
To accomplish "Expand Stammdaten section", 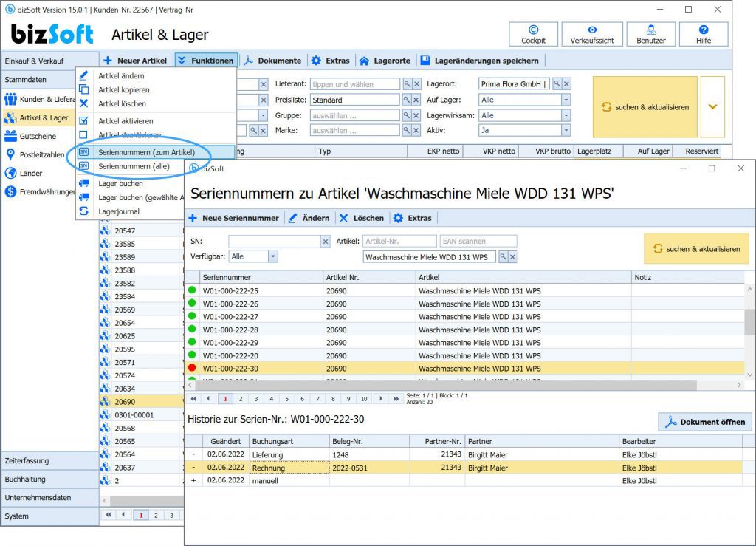I will tap(38, 79).
